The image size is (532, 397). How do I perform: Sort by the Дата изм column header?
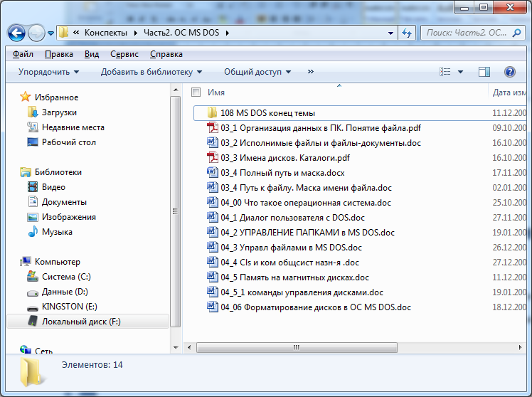[x=509, y=92]
